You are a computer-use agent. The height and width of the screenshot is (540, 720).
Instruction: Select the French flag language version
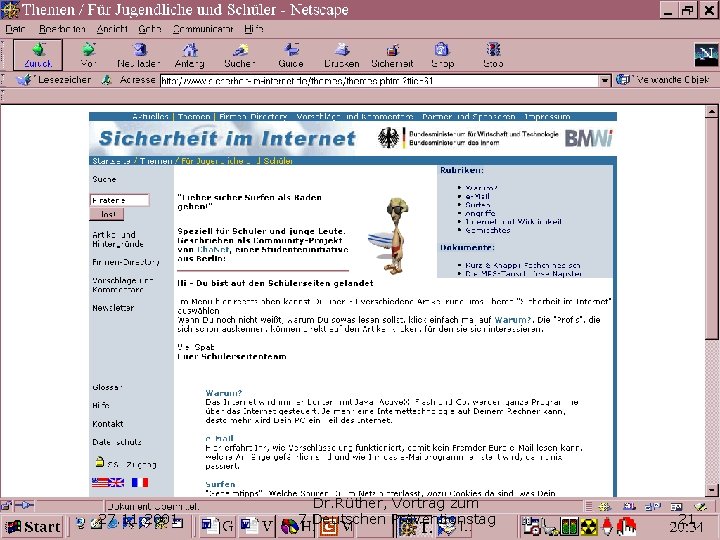pyautogui.click(x=140, y=482)
